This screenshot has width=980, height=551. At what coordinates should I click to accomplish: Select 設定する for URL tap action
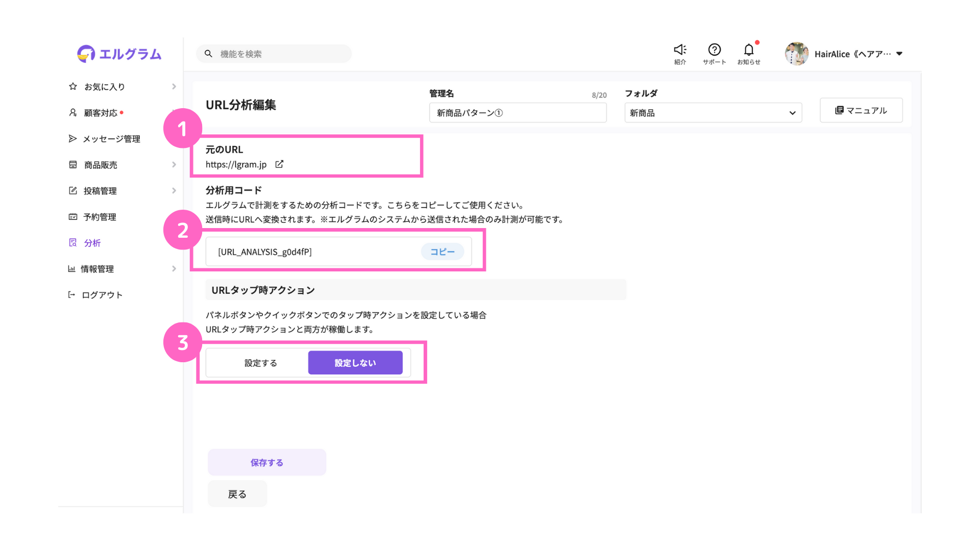(x=260, y=363)
